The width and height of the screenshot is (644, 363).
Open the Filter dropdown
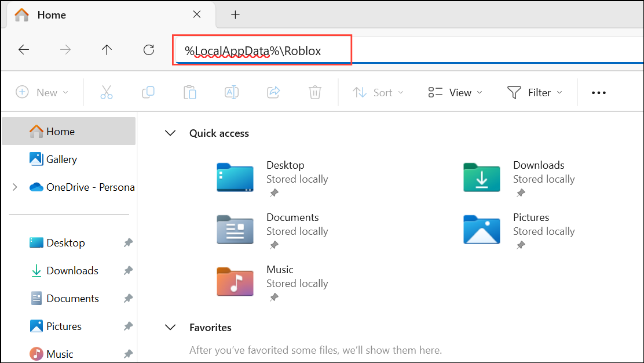click(x=535, y=92)
